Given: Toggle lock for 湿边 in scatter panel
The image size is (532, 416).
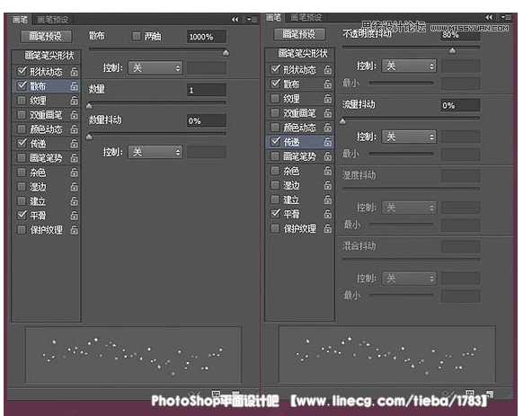Looking at the screenshot, I should [74, 187].
